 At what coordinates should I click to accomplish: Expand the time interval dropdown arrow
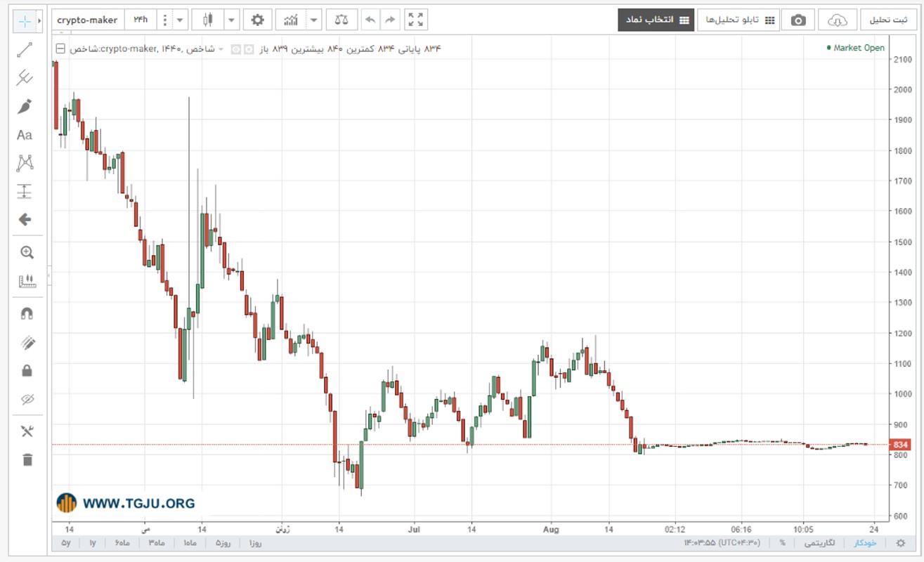pos(181,20)
